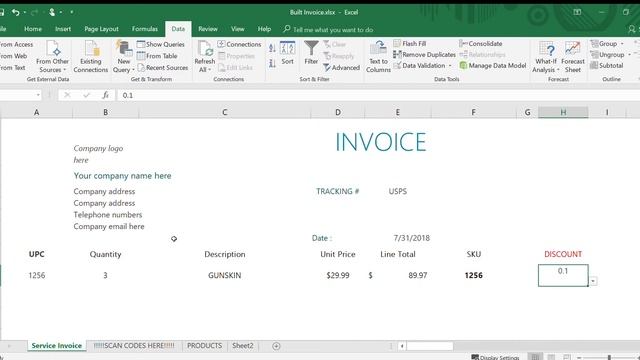
Task: Open the DISCOUNT cell dropdown arrow
Action: pyautogui.click(x=593, y=281)
